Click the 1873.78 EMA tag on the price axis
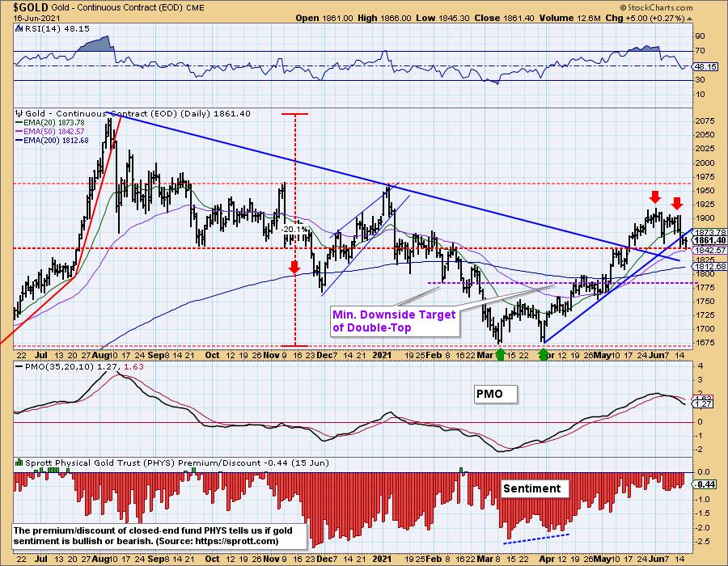728x566 pixels. tap(709, 232)
